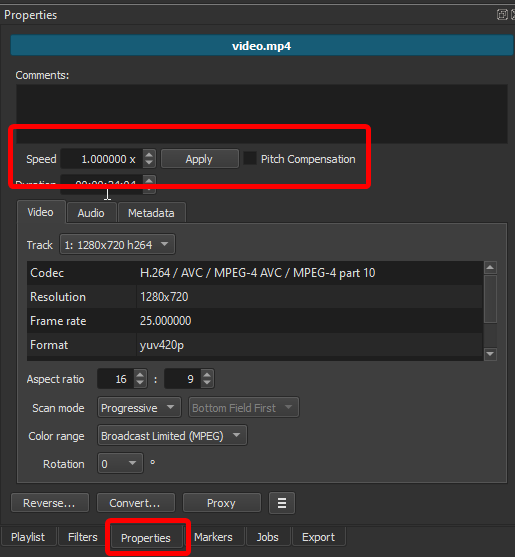
Task: Click the Apply speed button
Action: click(200, 159)
